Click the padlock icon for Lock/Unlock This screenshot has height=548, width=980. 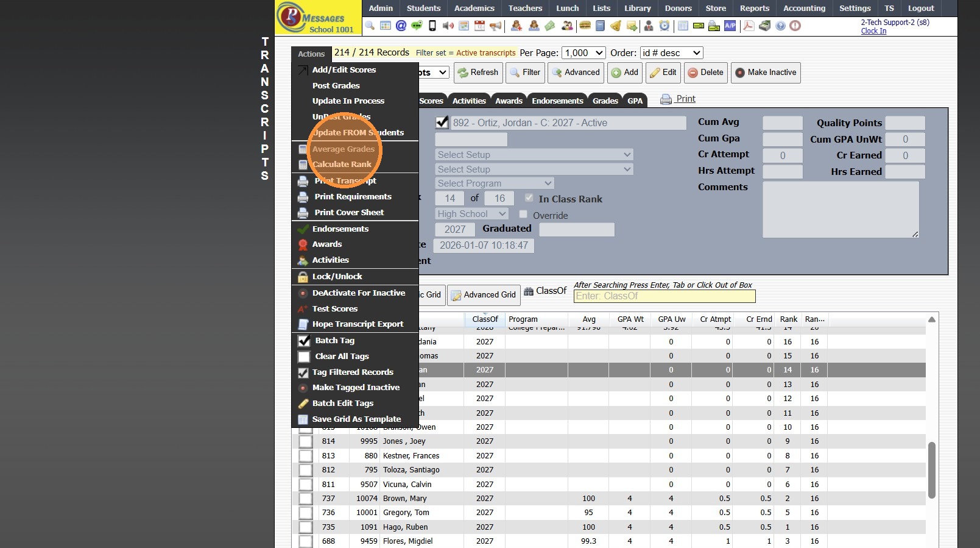click(303, 277)
